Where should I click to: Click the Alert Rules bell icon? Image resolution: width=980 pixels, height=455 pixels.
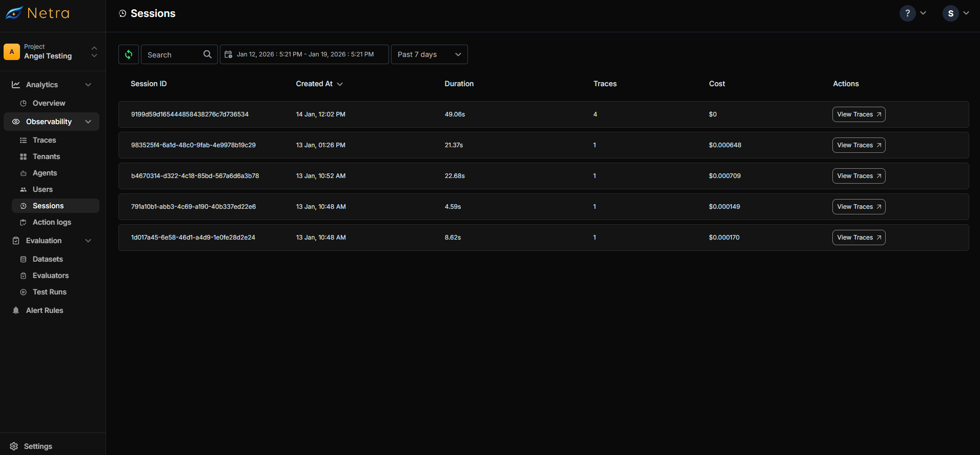click(x=16, y=310)
